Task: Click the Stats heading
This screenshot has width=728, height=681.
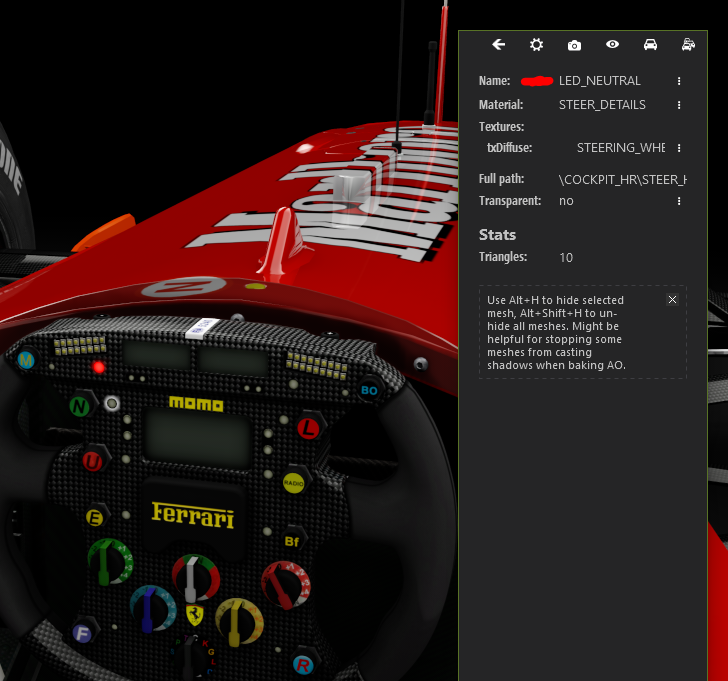Action: tap(497, 235)
